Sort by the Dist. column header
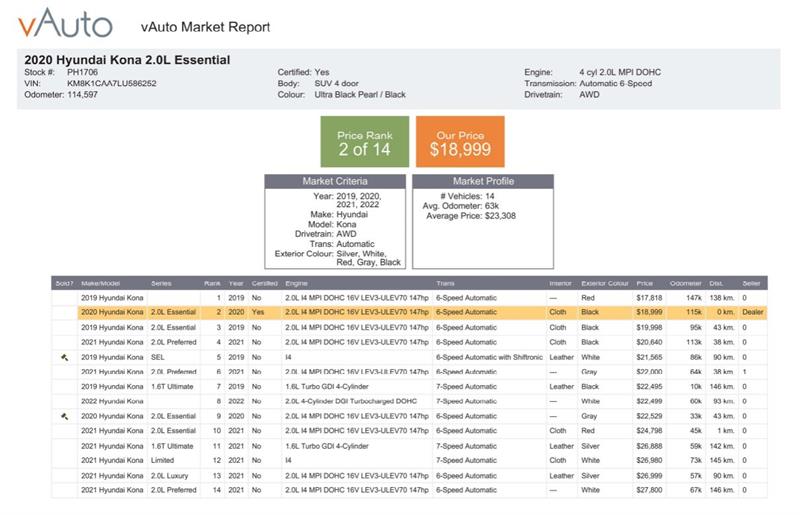This screenshot has width=800, height=515. tap(716, 283)
